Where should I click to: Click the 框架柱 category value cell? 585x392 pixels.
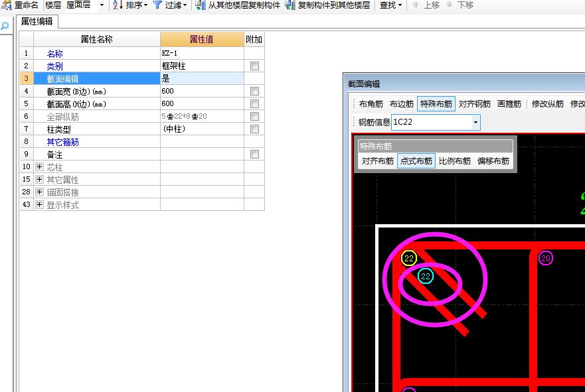pyautogui.click(x=202, y=66)
